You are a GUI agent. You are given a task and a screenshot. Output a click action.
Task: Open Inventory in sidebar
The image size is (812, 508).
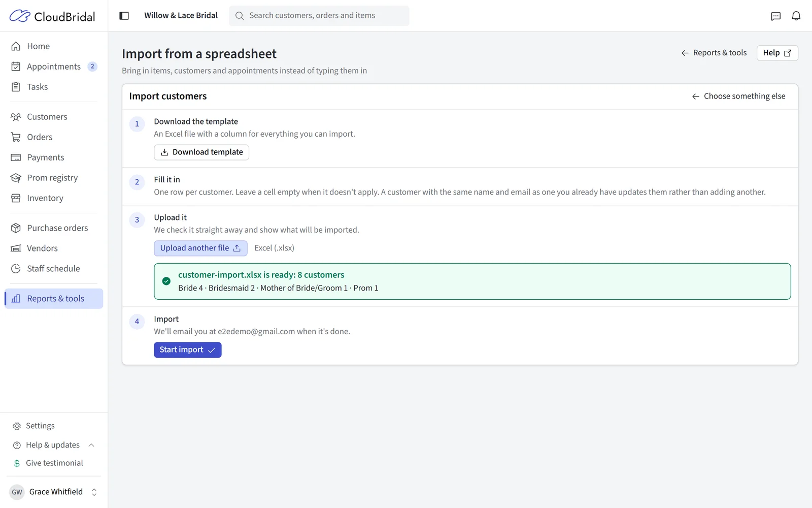[54, 198]
